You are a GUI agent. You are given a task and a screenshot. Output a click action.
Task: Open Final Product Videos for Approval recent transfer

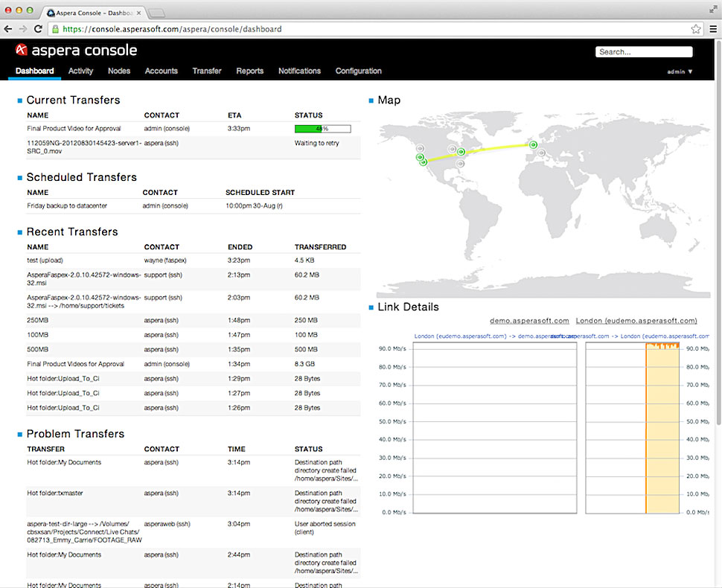75,364
